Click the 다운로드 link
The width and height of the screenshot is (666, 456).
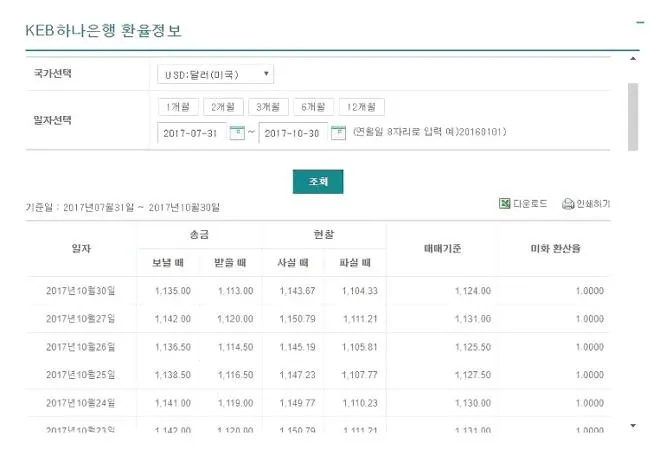pyautogui.click(x=530, y=204)
